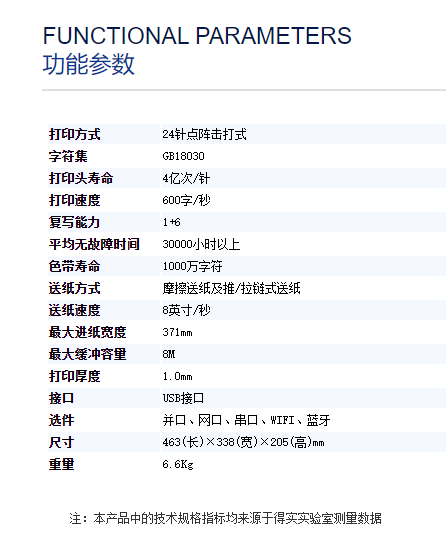Click the 打印头寿命 label

point(81,178)
